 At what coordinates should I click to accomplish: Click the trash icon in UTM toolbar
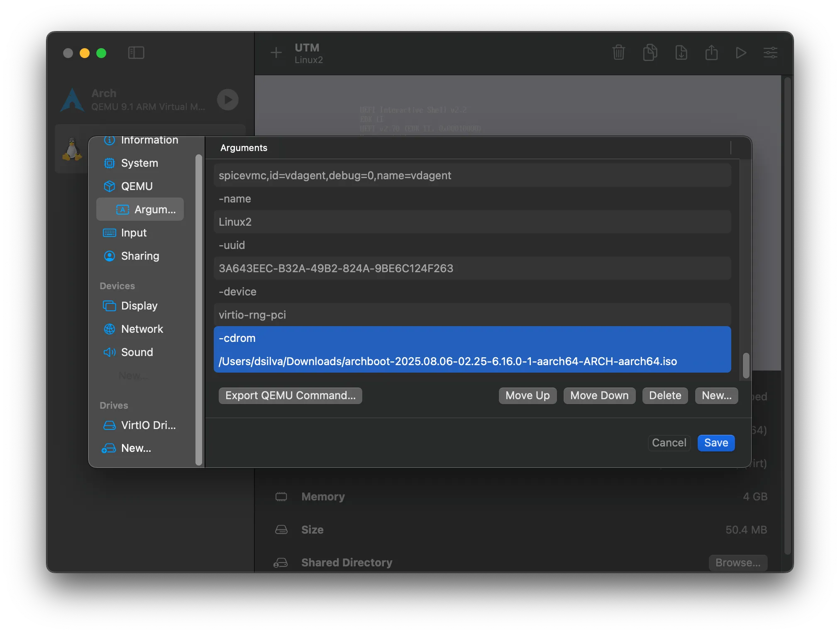click(x=618, y=53)
